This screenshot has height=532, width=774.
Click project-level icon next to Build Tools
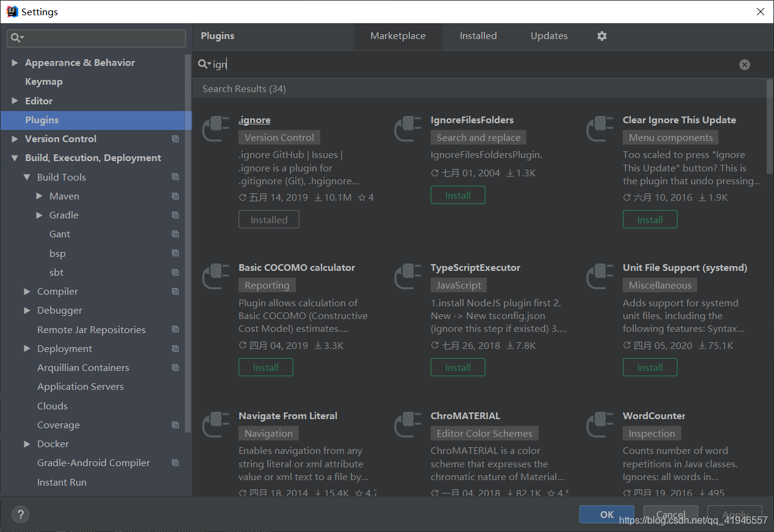176,177
